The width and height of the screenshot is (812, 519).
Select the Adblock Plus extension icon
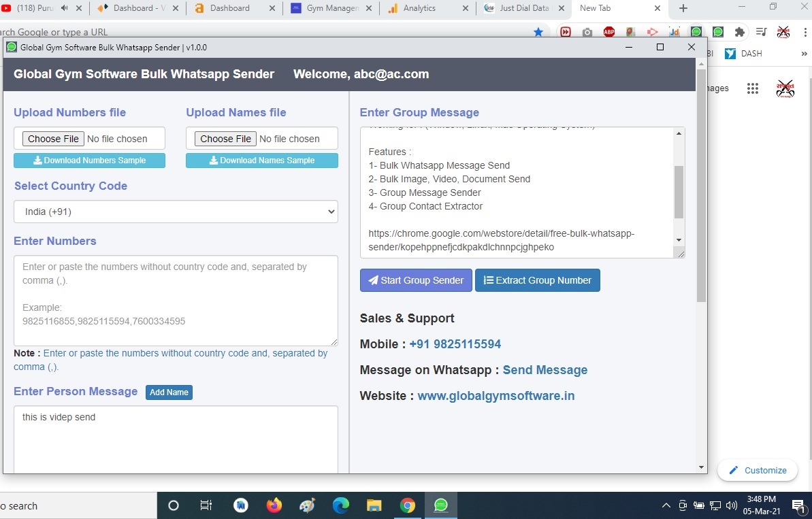608,31
